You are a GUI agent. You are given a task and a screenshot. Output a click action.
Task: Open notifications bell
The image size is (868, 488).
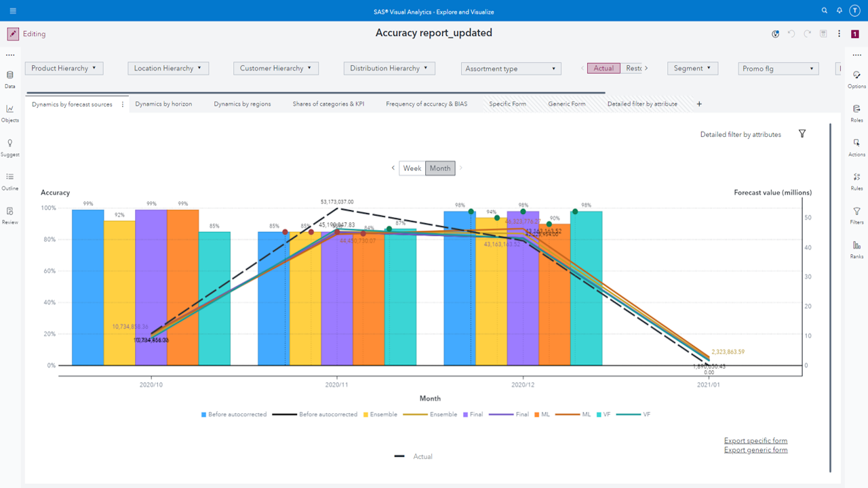(x=840, y=11)
